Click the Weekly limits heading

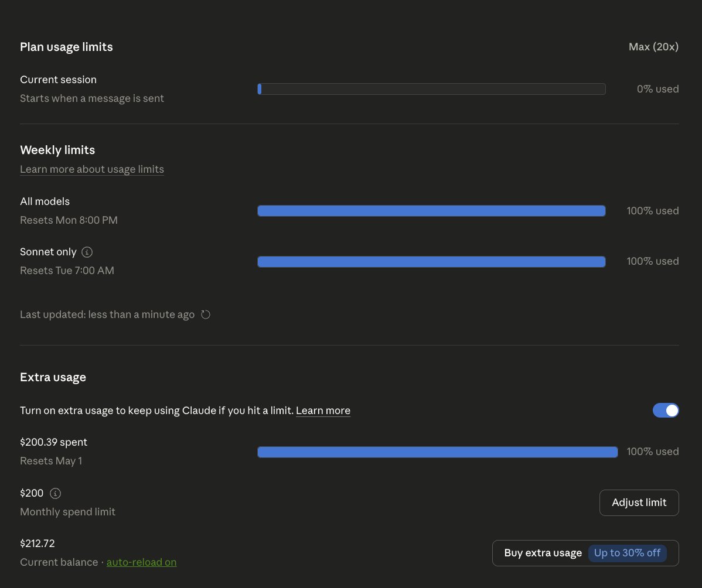[x=57, y=150]
